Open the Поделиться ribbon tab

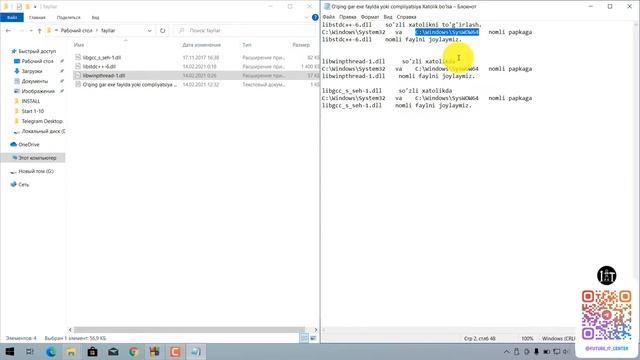point(68,18)
